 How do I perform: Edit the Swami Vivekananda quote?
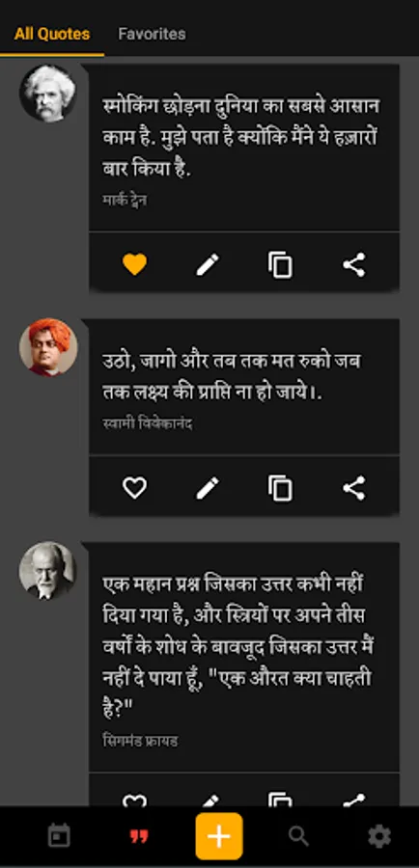(208, 488)
